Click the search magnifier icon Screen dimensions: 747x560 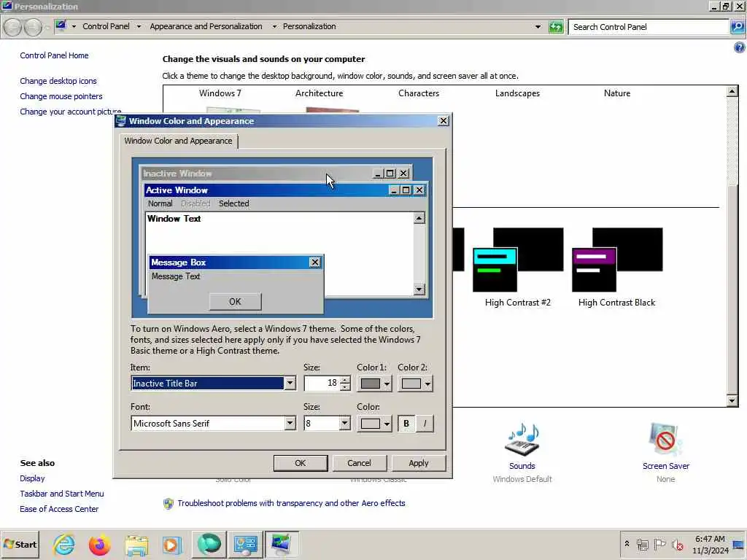click(x=737, y=27)
